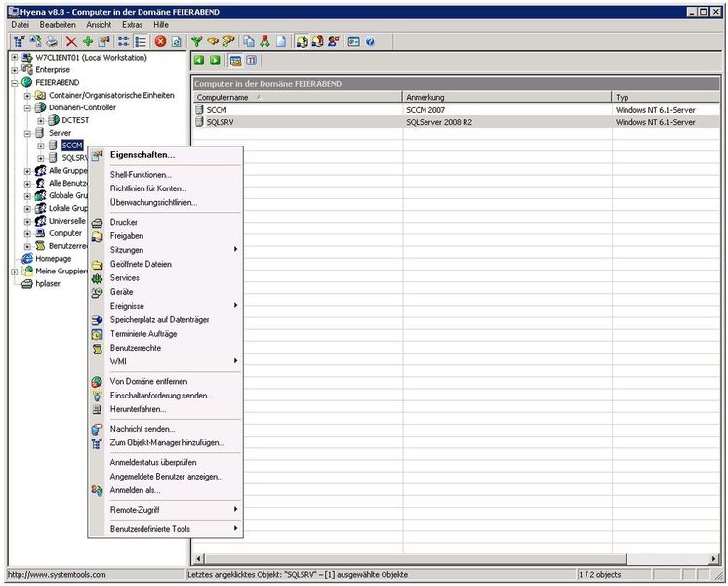Image resolution: width=728 pixels, height=586 pixels.
Task: Click the blue question mark help icon
Action: [370, 42]
